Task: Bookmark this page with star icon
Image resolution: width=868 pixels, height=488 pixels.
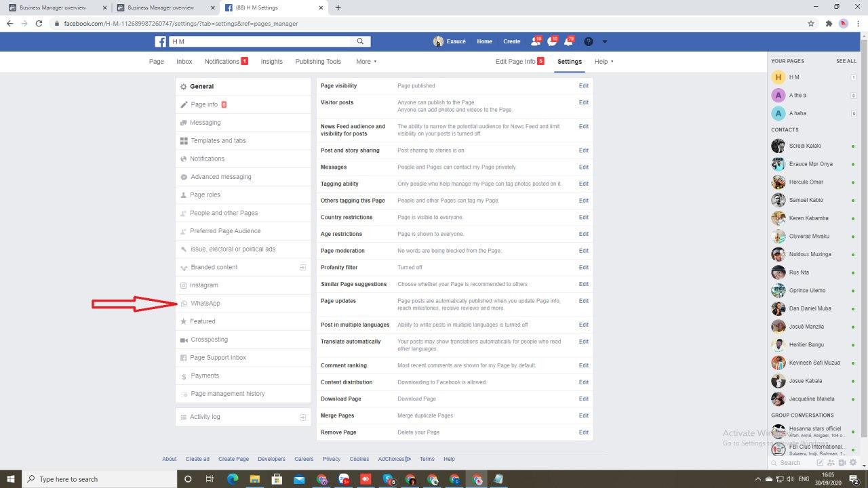Action: pyautogui.click(x=811, y=23)
